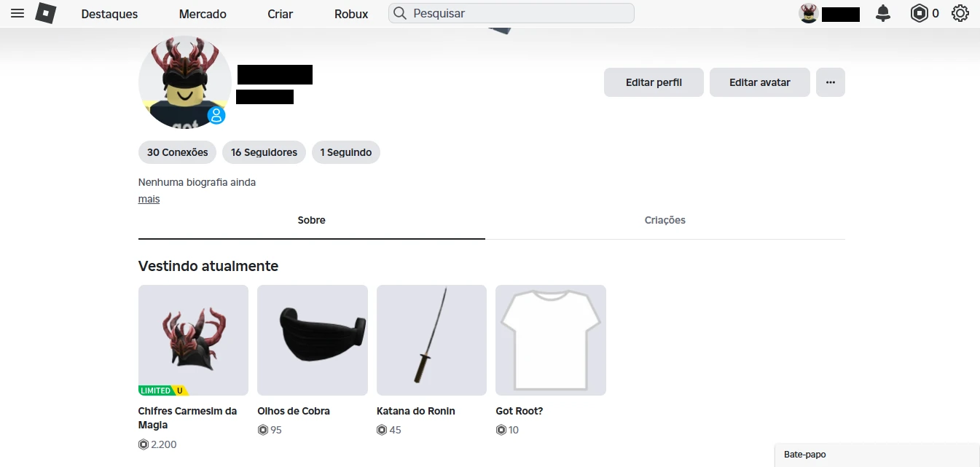The image size is (980, 467).
Task: Select the Sobre tab
Action: click(311, 220)
